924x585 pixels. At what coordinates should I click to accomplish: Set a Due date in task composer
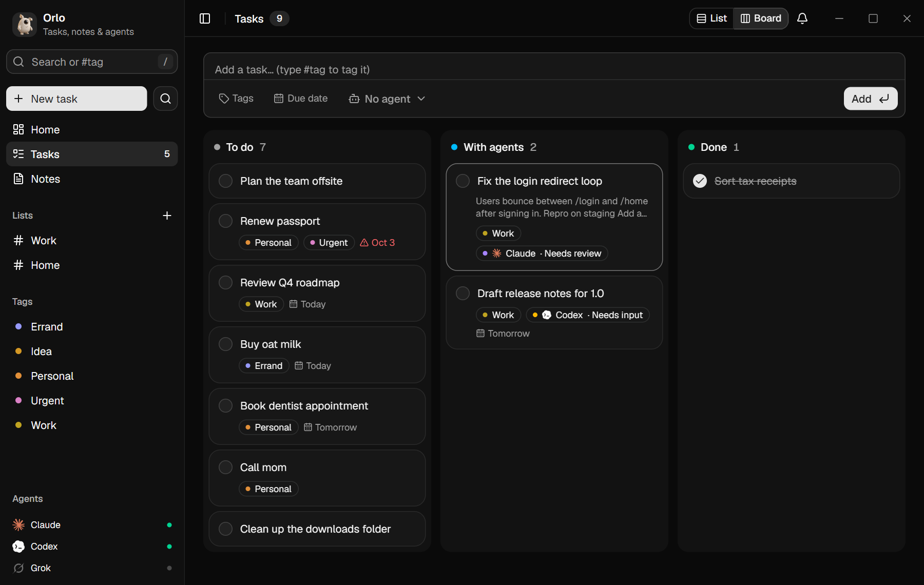(x=301, y=99)
